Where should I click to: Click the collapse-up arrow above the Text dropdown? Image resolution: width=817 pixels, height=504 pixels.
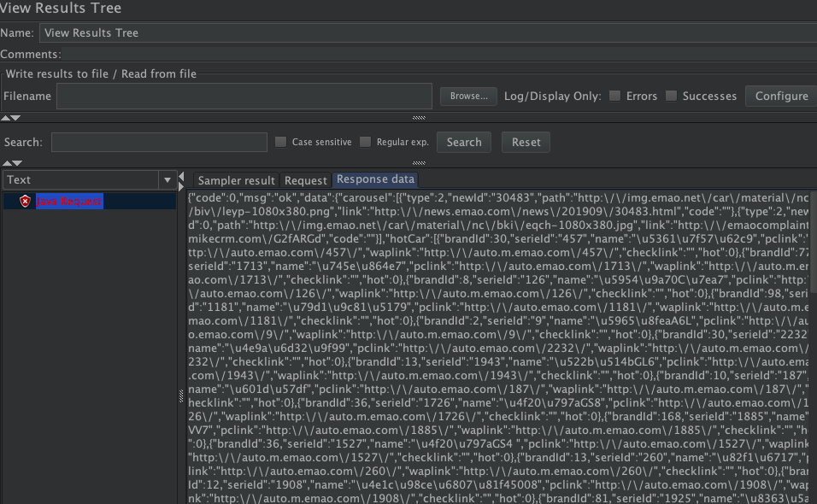pyautogui.click(x=7, y=162)
